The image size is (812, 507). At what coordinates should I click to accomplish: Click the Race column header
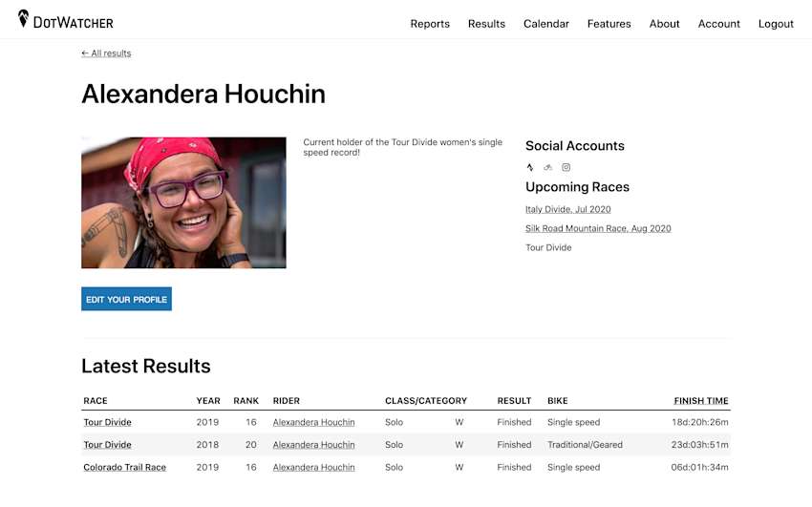(x=96, y=400)
